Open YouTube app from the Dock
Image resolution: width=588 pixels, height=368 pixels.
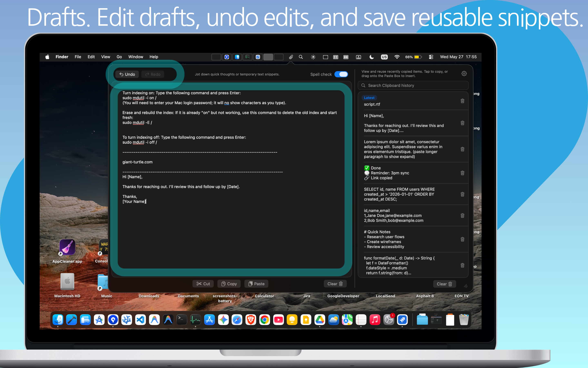click(278, 320)
